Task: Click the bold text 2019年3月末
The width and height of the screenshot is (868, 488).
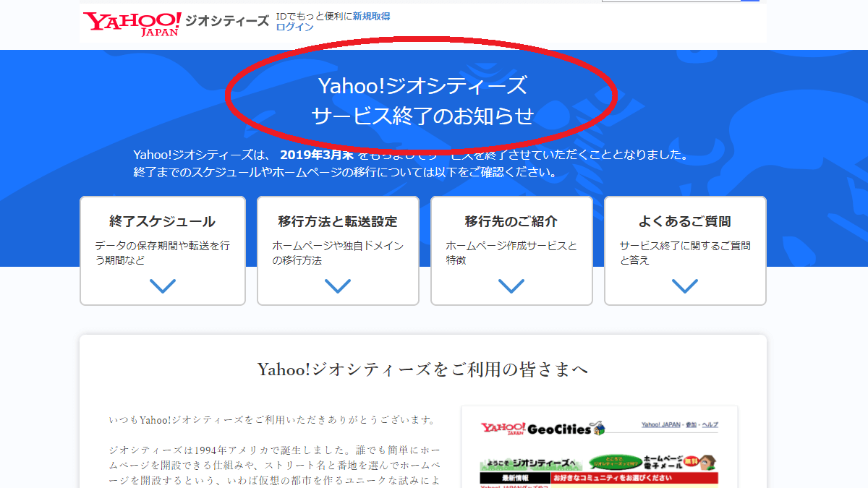Action: (317, 155)
